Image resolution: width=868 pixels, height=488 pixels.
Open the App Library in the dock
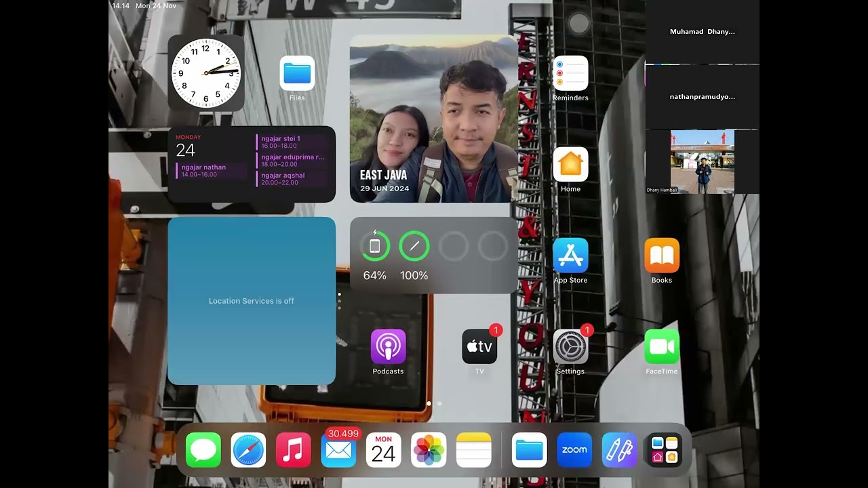pos(665,450)
